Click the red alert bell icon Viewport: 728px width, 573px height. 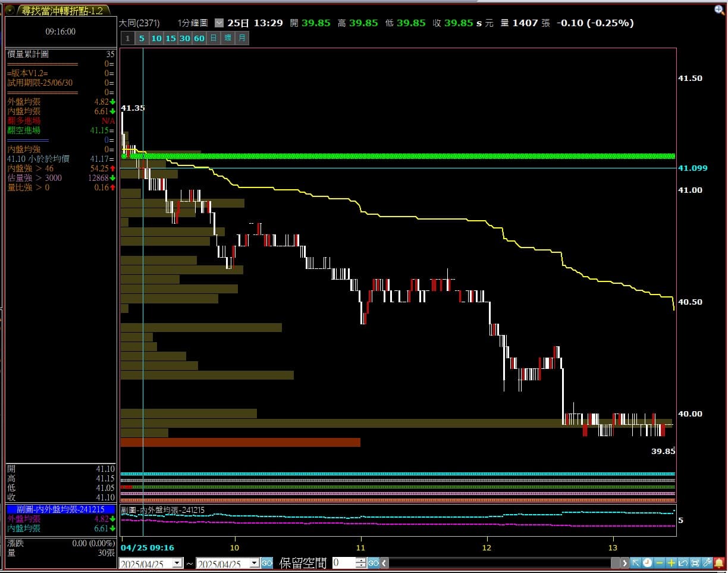coord(719,563)
